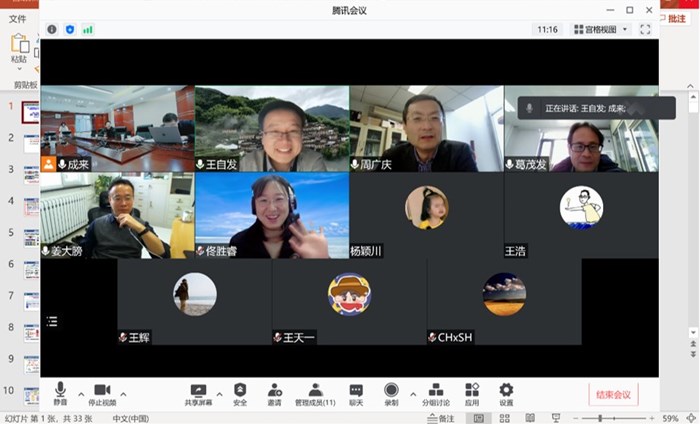Open the 聊天 chat panel

click(x=356, y=393)
